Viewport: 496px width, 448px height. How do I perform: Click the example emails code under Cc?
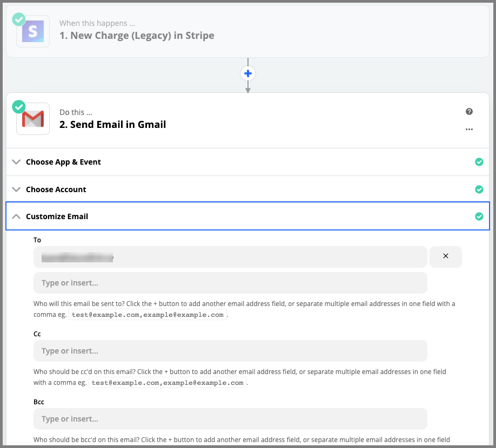[167, 383]
